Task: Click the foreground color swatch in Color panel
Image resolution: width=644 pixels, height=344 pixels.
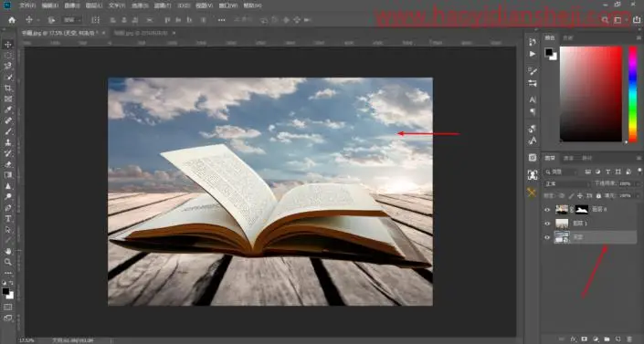Action: 549,52
